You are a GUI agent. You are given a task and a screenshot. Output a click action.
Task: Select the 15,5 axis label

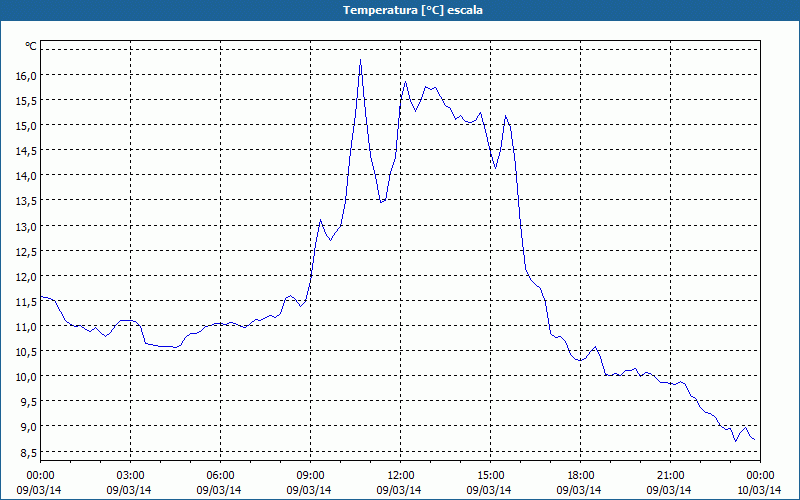pyautogui.click(x=27, y=101)
